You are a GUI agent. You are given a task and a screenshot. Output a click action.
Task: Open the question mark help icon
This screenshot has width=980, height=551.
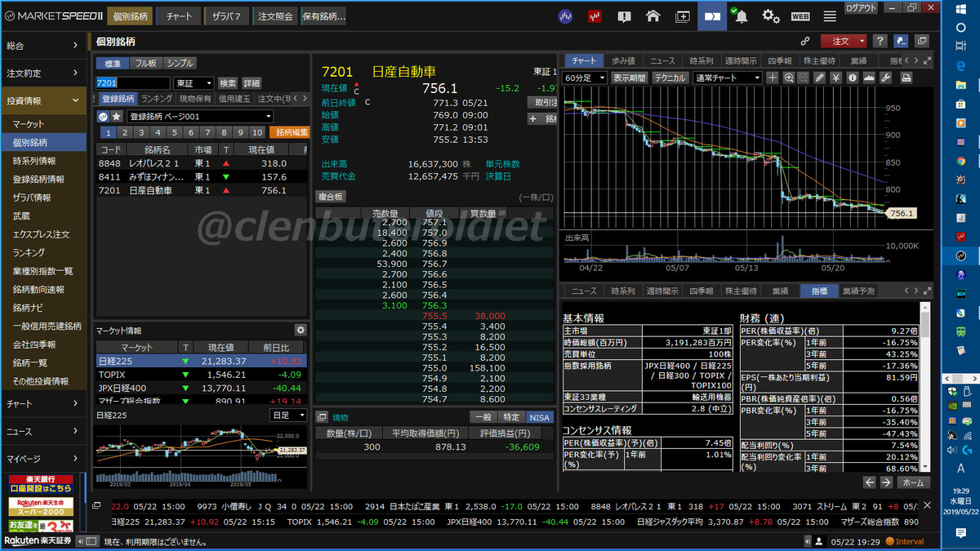point(880,41)
